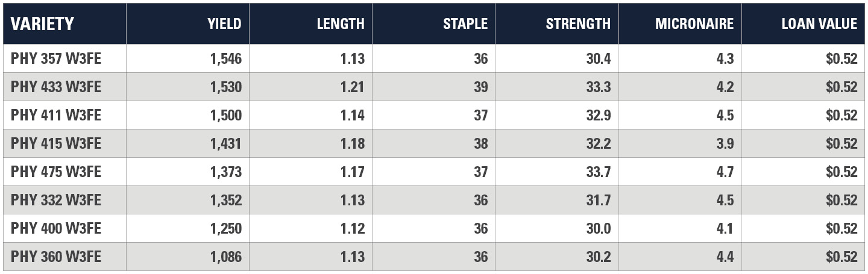Click the 1,086 yield value
Screen dimensions: 868x274
point(225,257)
